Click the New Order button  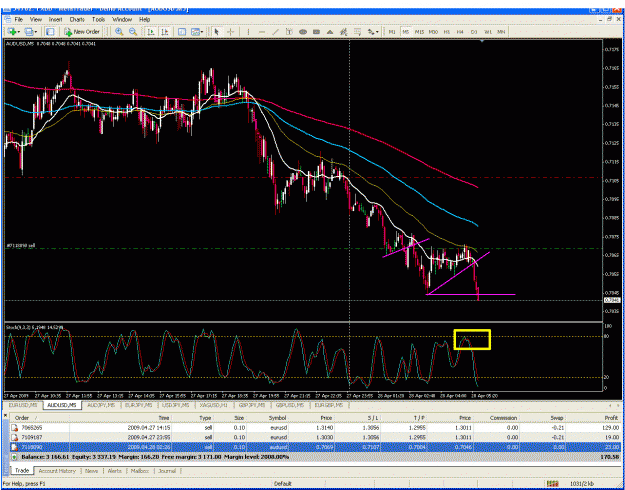pyautogui.click(x=83, y=31)
